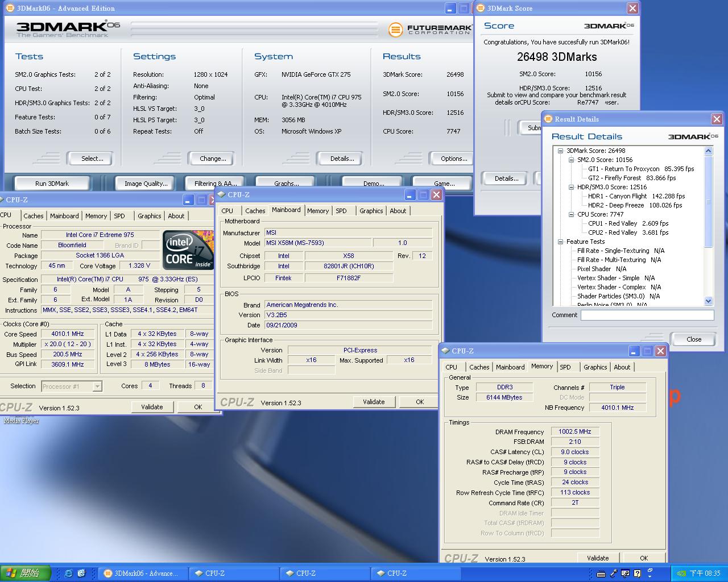Minimize the 3DMark06 Advanced Edition window
This screenshot has height=582, width=728.
click(450, 8)
